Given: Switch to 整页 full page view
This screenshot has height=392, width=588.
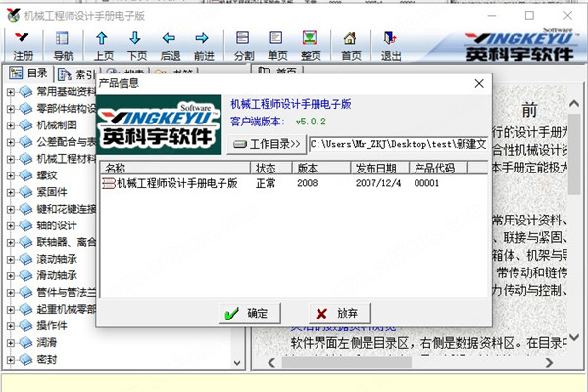Looking at the screenshot, I should click(310, 45).
